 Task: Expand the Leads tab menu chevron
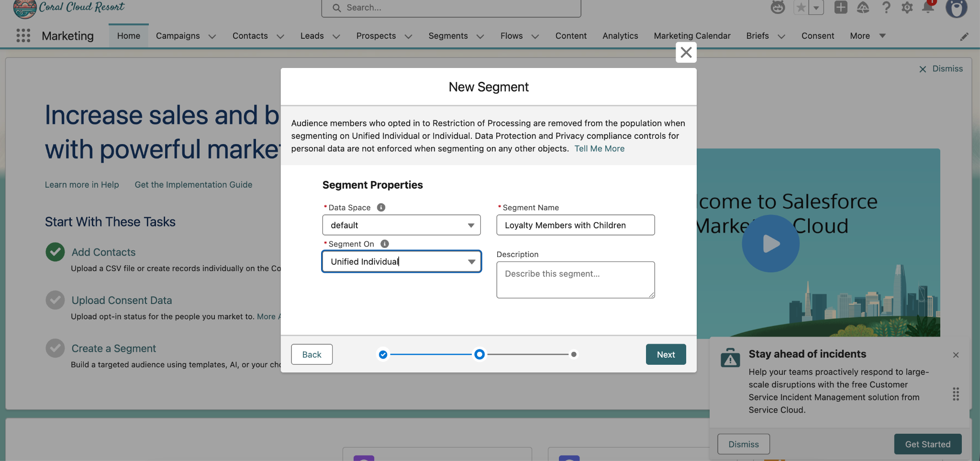336,36
